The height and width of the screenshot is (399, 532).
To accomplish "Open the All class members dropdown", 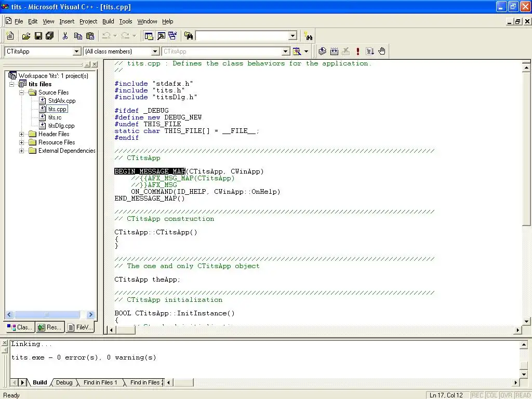I will pyautogui.click(x=155, y=51).
